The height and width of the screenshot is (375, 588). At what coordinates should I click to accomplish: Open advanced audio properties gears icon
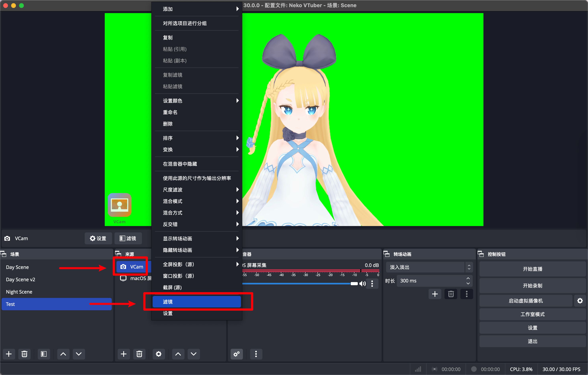[236, 354]
